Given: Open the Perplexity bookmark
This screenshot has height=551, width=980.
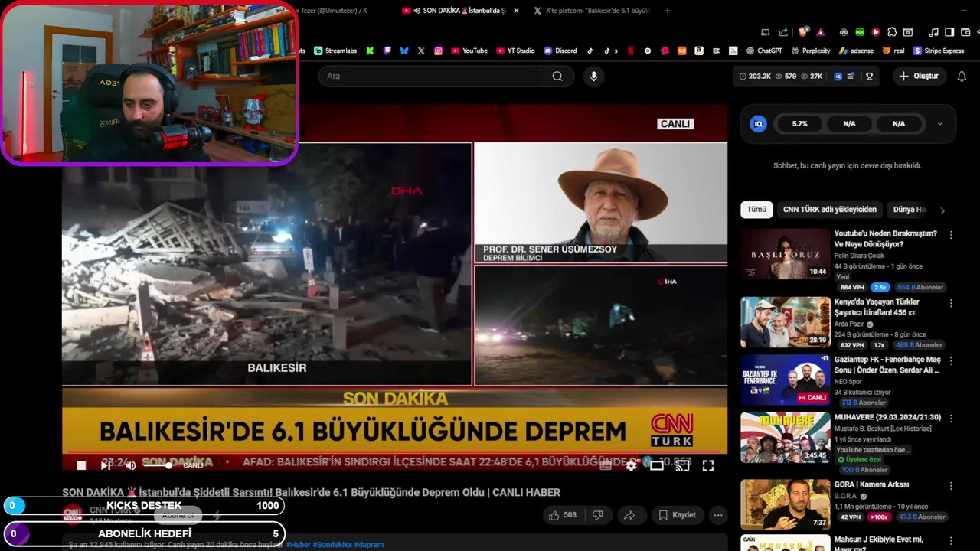Looking at the screenshot, I should click(x=810, y=51).
